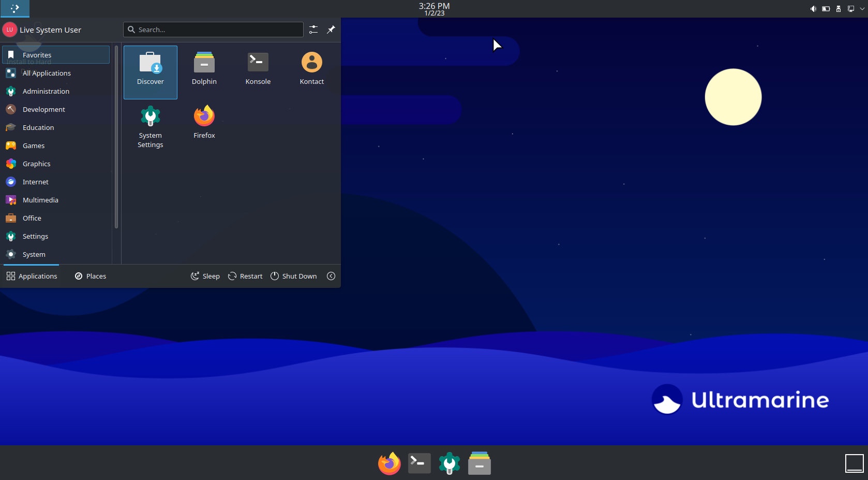Open the Konsole terminal
The width and height of the screenshot is (868, 480).
(258, 69)
